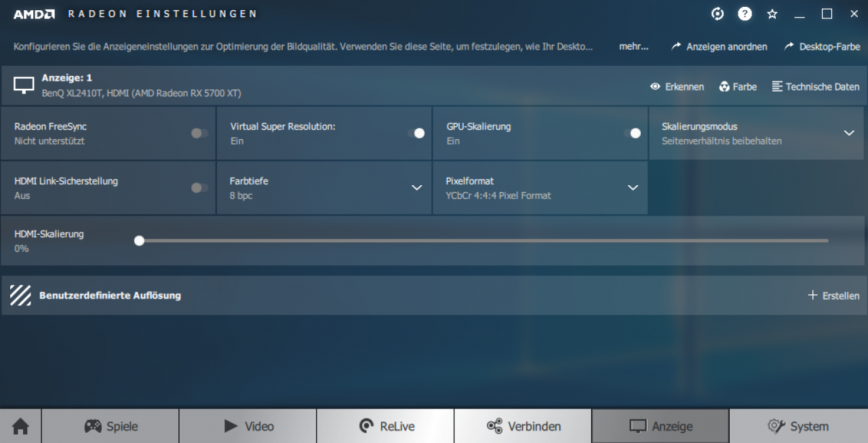Screen dimensions: 868x443
Task: Turn off Virtual Super Resolution switch
Action: (x=416, y=133)
